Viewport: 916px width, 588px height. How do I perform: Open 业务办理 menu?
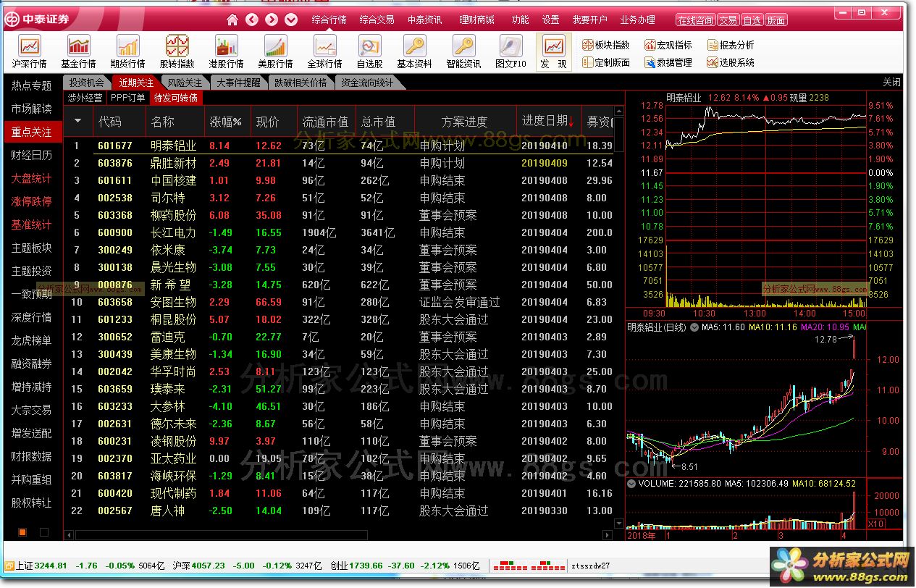[637, 20]
